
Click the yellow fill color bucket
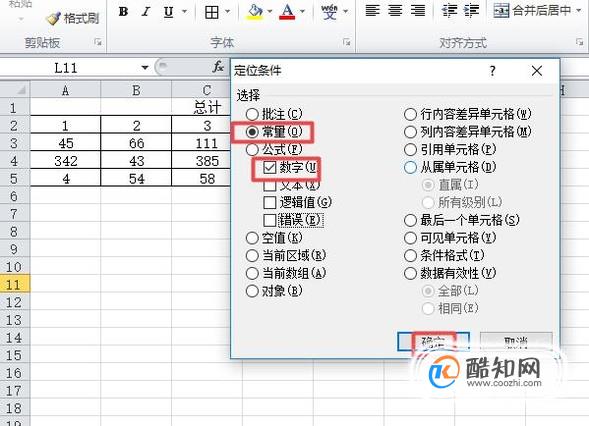click(x=255, y=12)
